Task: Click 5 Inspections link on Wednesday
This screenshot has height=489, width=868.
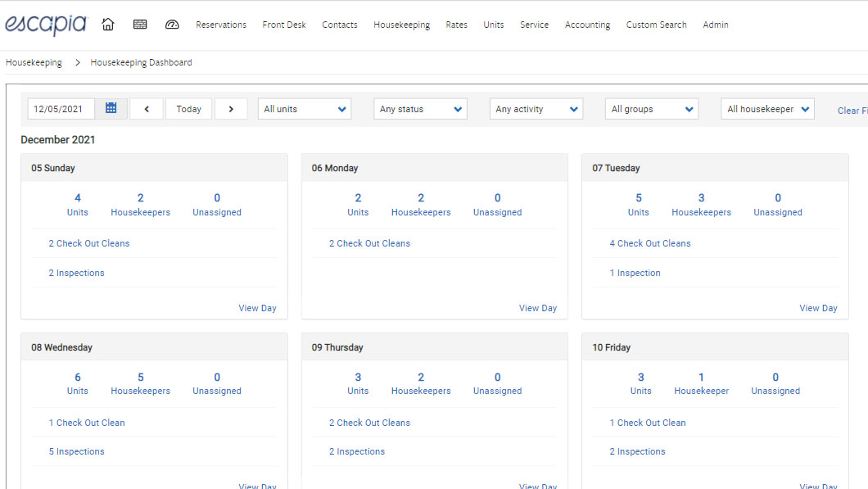Action: coord(76,451)
